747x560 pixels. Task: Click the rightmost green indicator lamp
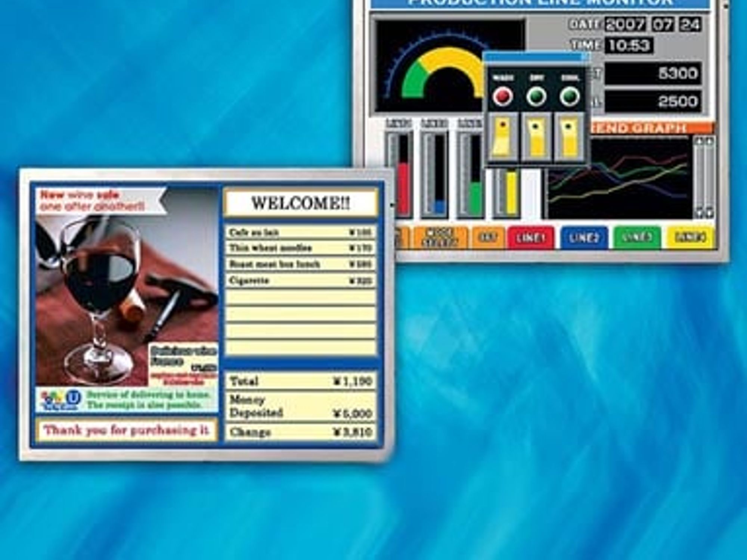tap(569, 97)
